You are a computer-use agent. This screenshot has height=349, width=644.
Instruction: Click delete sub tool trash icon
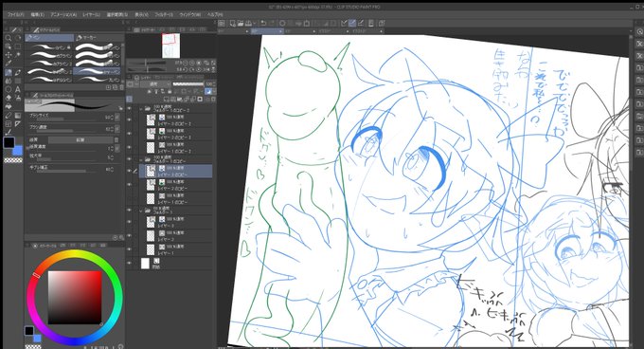(121, 87)
